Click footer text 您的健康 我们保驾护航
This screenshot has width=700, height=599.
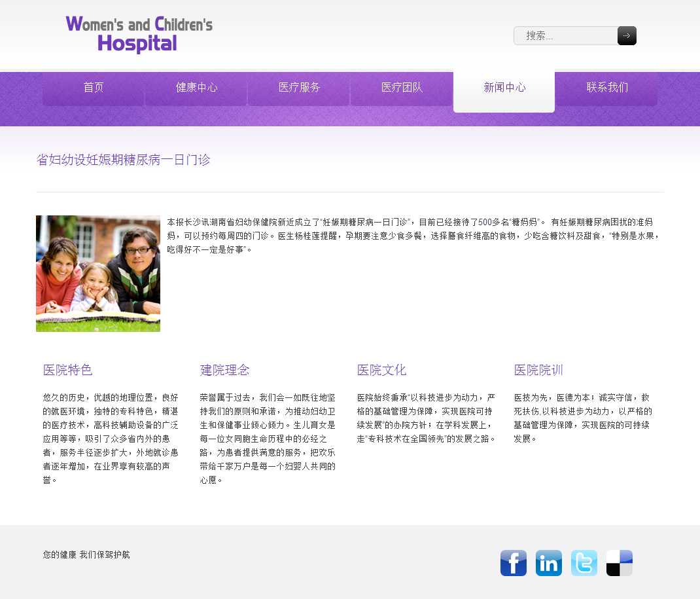click(86, 555)
